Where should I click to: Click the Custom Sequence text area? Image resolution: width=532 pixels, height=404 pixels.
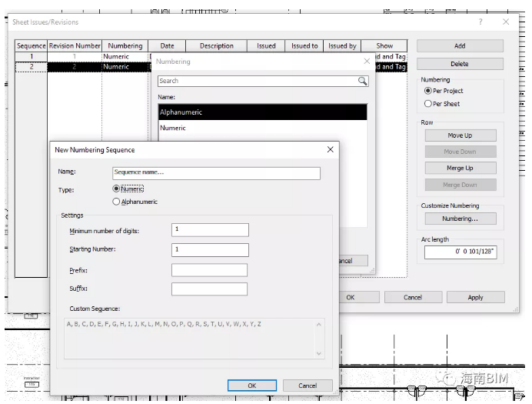194,339
